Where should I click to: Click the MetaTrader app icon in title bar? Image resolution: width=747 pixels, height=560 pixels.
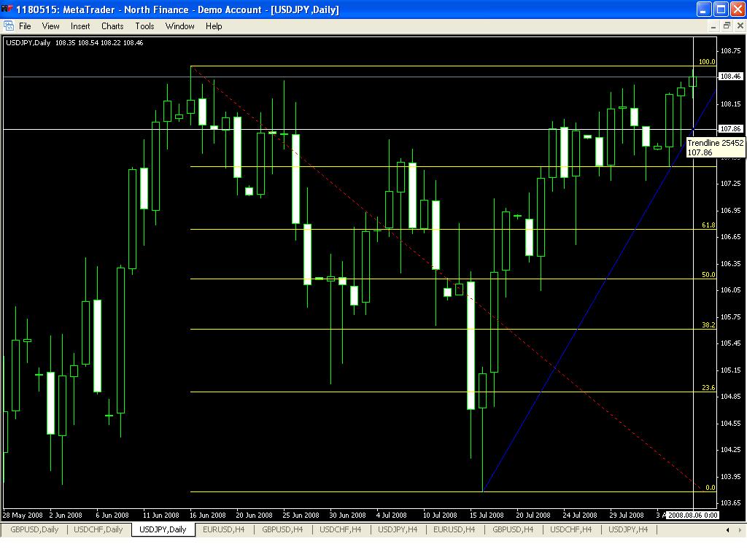pyautogui.click(x=7, y=9)
